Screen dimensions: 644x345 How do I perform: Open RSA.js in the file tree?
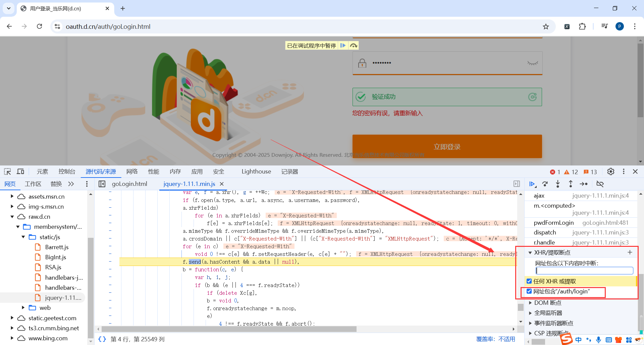click(x=53, y=267)
